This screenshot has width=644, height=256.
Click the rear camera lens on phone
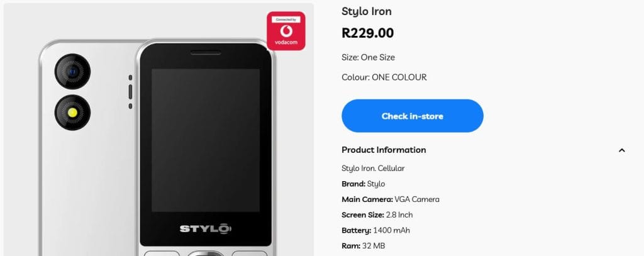[73, 72]
